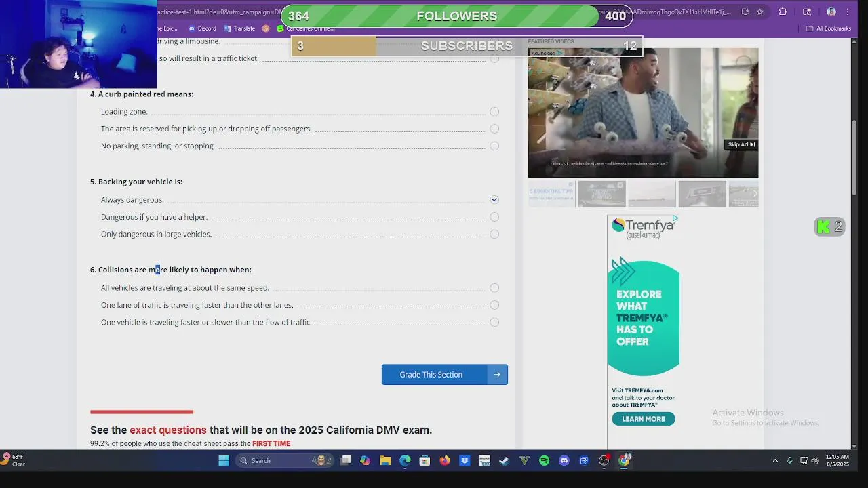868x488 pixels.
Task: Launch the GTA V icon on taskbar
Action: click(x=524, y=461)
